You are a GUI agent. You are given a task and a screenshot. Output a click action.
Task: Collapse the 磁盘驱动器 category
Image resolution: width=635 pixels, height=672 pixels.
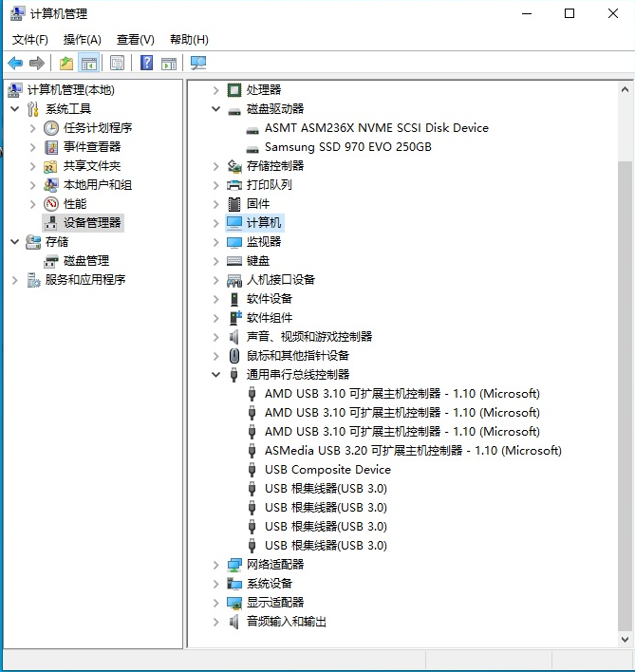coord(216,109)
